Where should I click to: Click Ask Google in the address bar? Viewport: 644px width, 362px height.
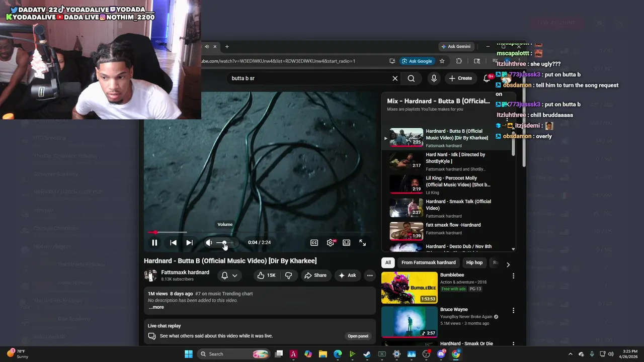click(417, 61)
